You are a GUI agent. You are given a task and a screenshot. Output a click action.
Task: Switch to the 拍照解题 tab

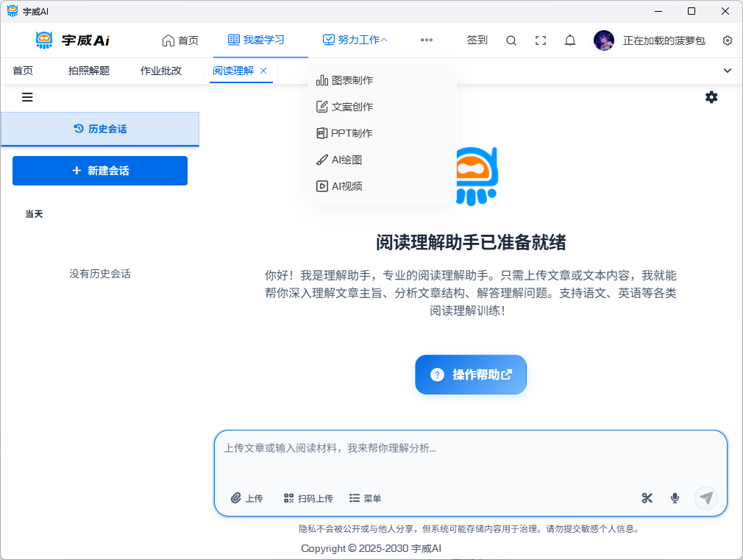[89, 71]
